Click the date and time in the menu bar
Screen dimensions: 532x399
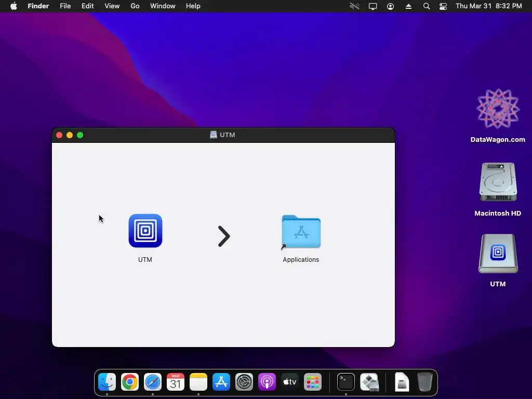(x=488, y=6)
